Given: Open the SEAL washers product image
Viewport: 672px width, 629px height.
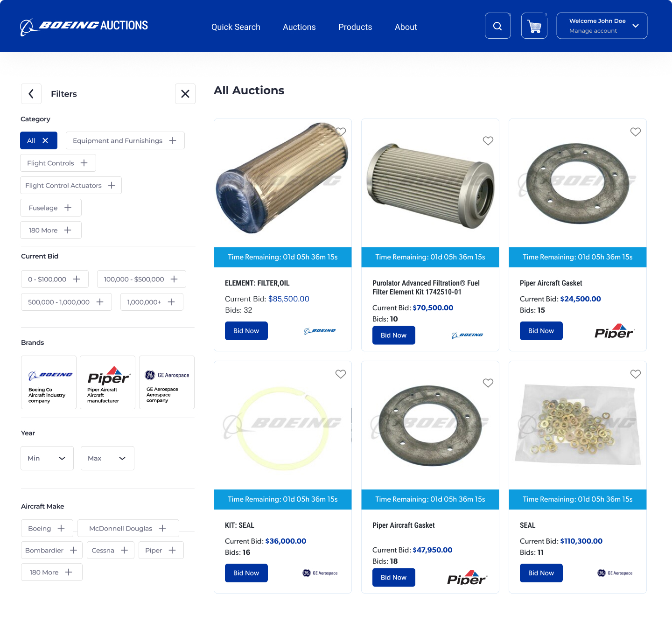Looking at the screenshot, I should tap(578, 426).
